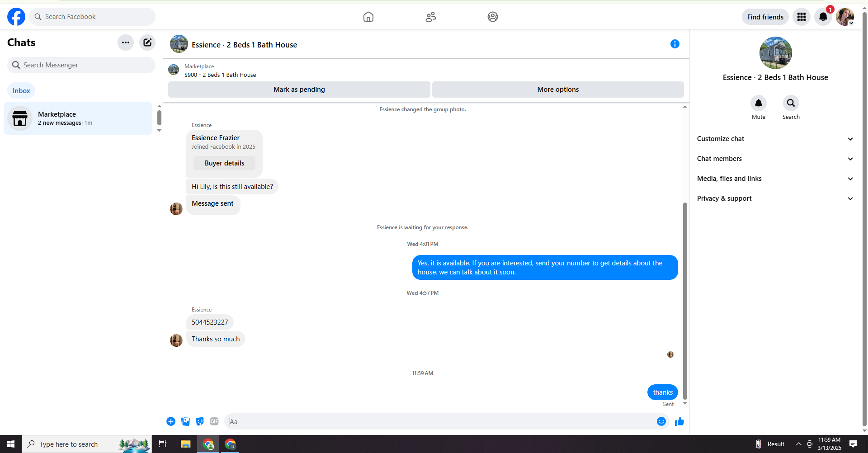Choose a GIF from the GIF icon
Screen dimensions: 868x453
[x=214, y=421]
